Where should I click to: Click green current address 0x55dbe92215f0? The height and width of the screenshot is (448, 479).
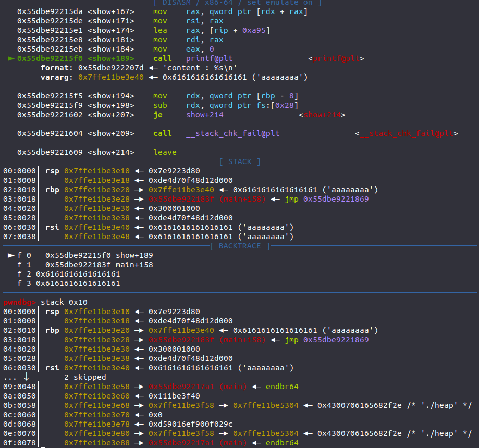[50, 59]
